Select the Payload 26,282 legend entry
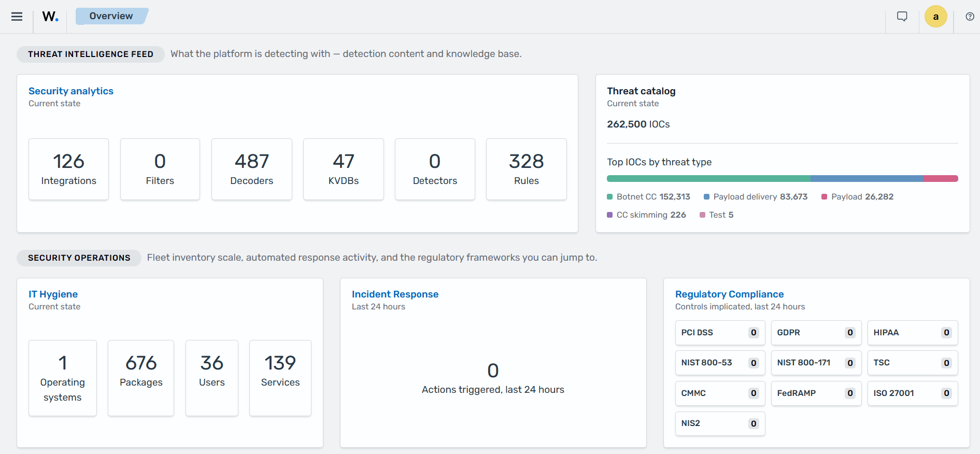Screen dimensions: 980x454 [x=858, y=197]
